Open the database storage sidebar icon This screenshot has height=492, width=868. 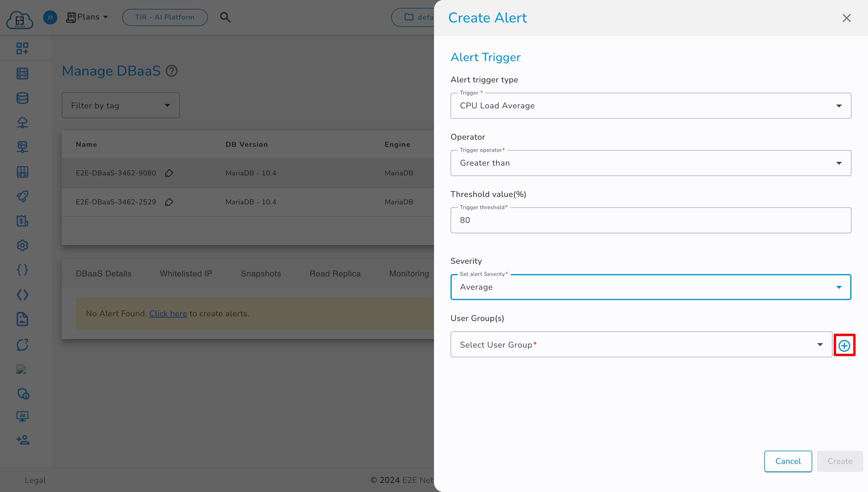pyautogui.click(x=22, y=98)
